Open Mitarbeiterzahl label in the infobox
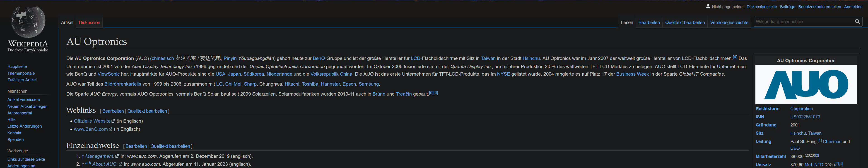This screenshot has width=868, height=168. tap(771, 156)
